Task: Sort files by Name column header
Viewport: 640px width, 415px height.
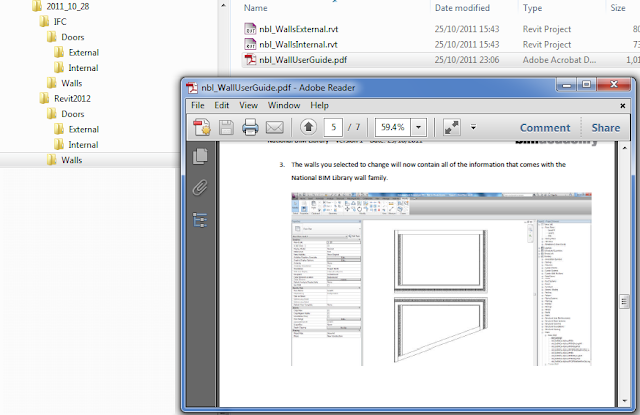Action: pyautogui.click(x=256, y=8)
